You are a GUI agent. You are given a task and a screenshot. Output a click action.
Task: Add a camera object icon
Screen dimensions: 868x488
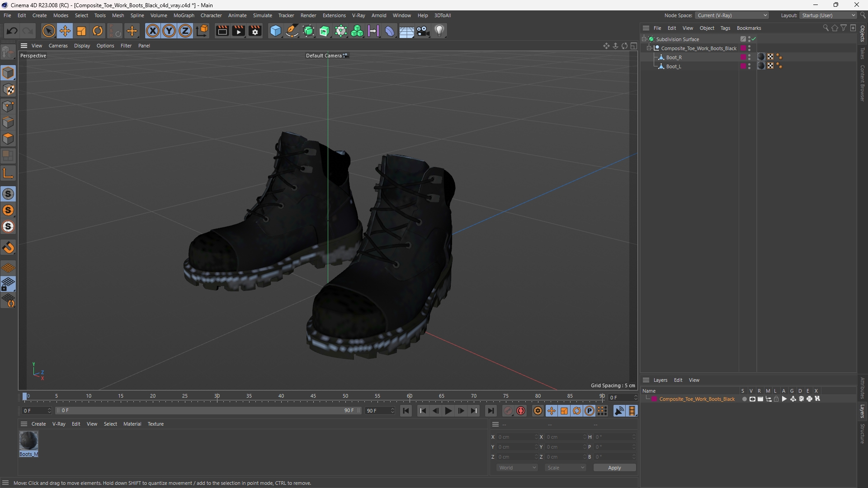pyautogui.click(x=423, y=31)
